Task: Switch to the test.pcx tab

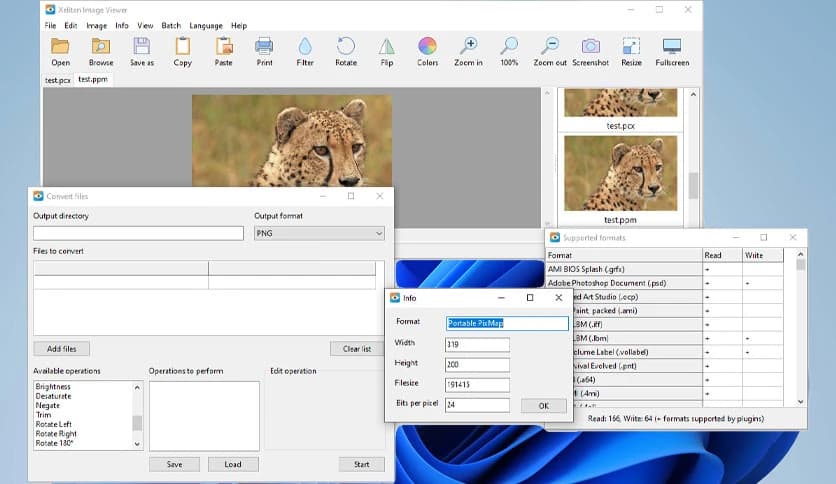Action: (x=58, y=80)
